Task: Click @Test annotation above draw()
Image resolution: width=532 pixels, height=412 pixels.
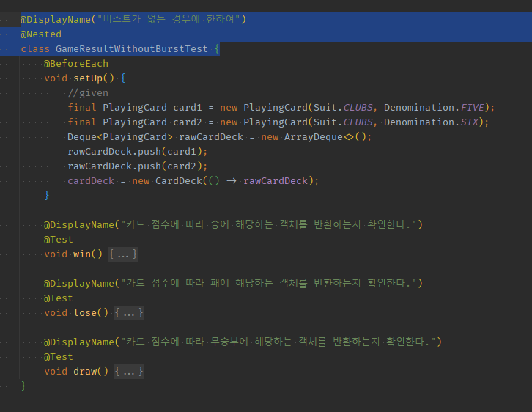Action: tap(59, 357)
